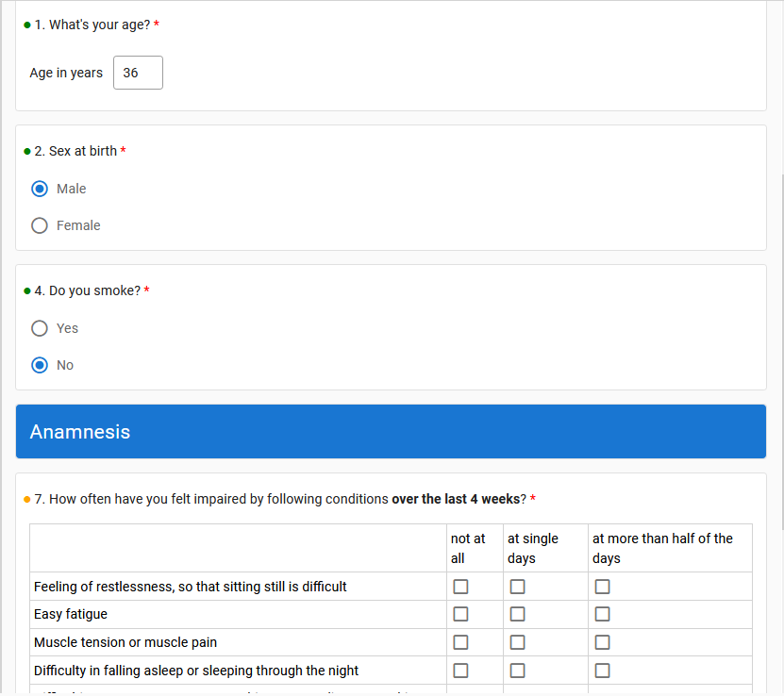Check 'at more than half of the days' for muscle tension
The width and height of the screenshot is (784, 696).
[x=602, y=642]
